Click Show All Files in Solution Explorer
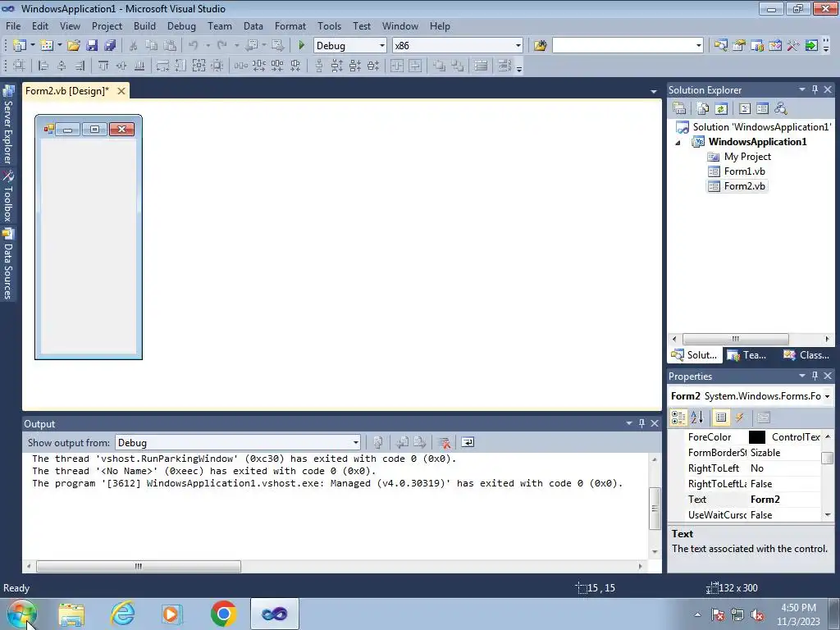 (x=703, y=109)
